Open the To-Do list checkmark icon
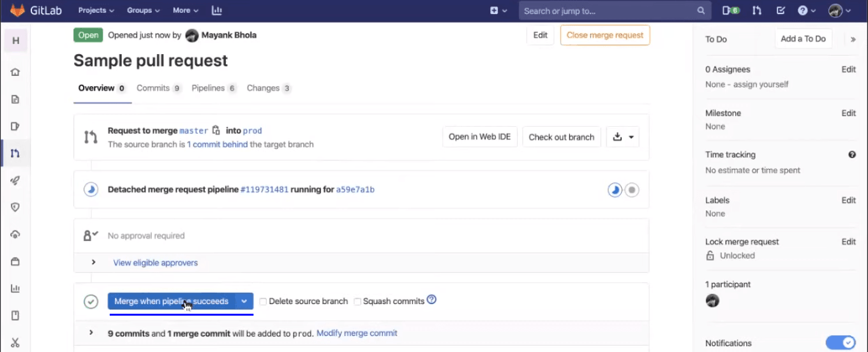868x352 pixels. click(x=781, y=10)
